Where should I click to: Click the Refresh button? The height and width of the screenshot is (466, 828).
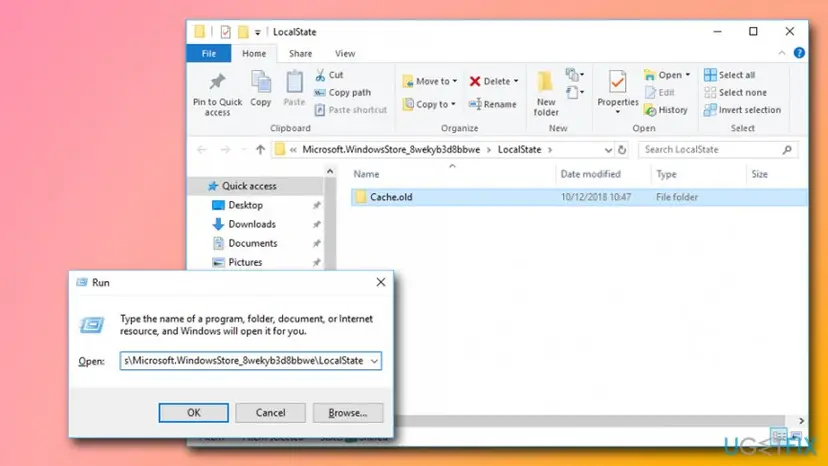[x=622, y=150]
